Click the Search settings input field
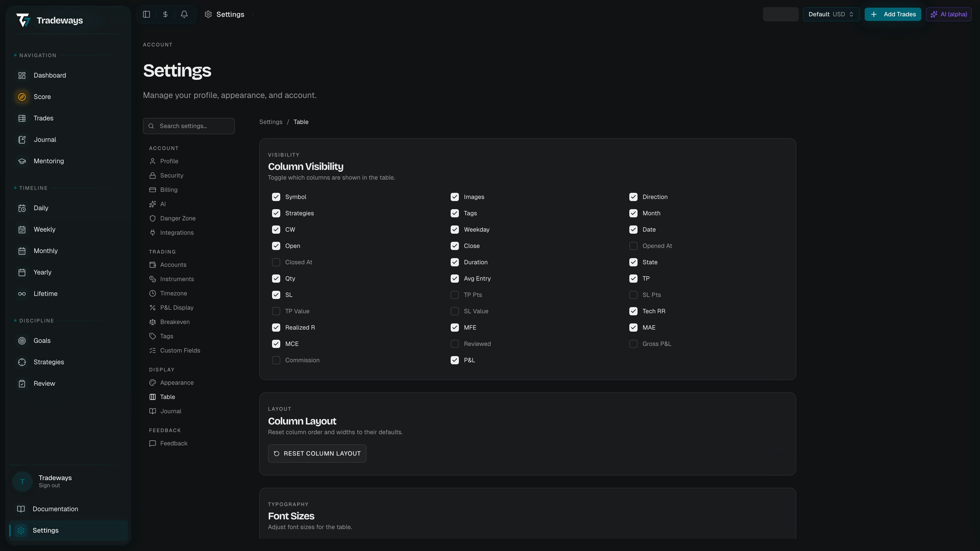This screenshot has height=551, width=980. click(189, 126)
